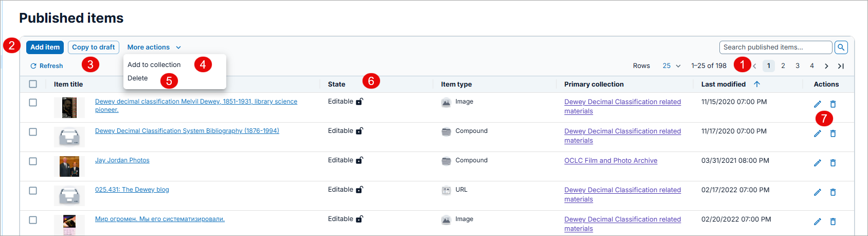Delete the 025.431: The Dewey blog item

click(833, 192)
